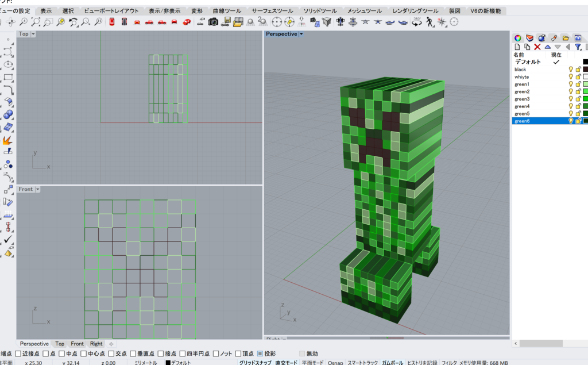Click the Boolean union spheres icon
This screenshot has height=365, width=588.
(x=8, y=114)
